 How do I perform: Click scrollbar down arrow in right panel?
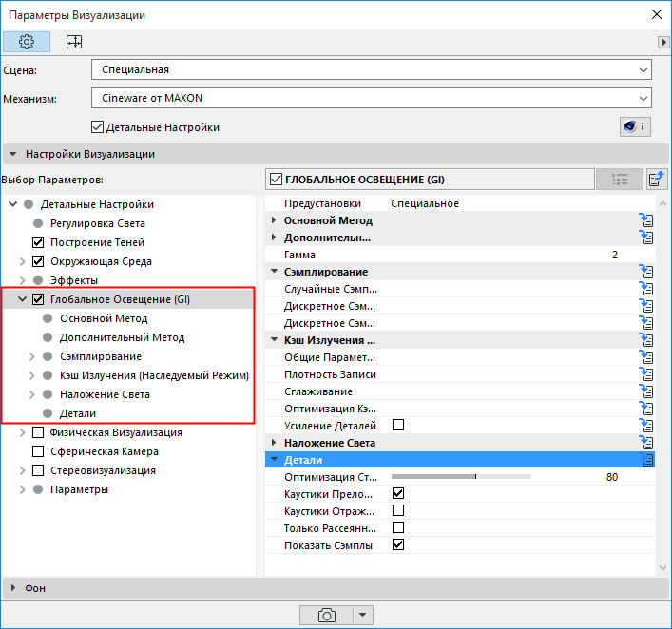pos(663,568)
